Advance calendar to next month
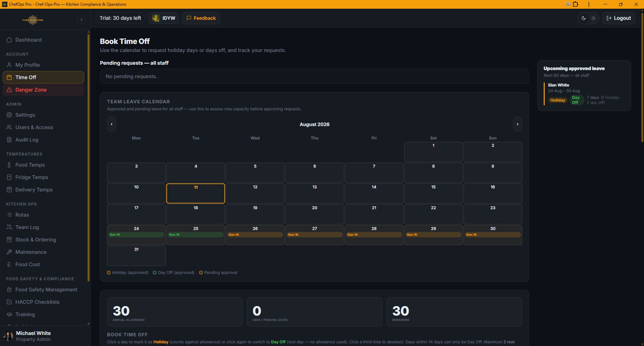Screen dimensions: 644x346 [x=518, y=124]
